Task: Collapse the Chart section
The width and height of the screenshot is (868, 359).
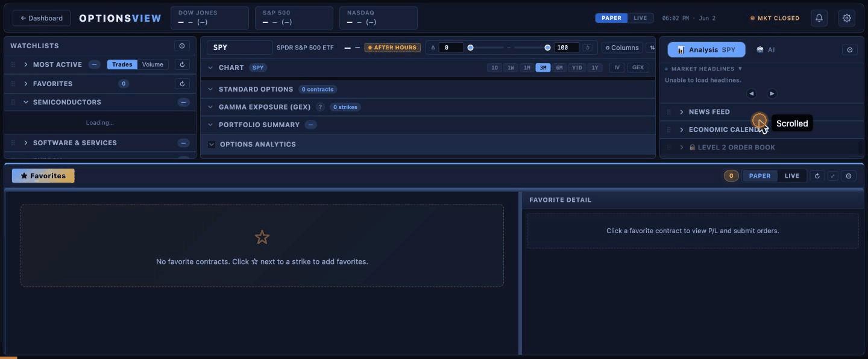Action: [210, 68]
